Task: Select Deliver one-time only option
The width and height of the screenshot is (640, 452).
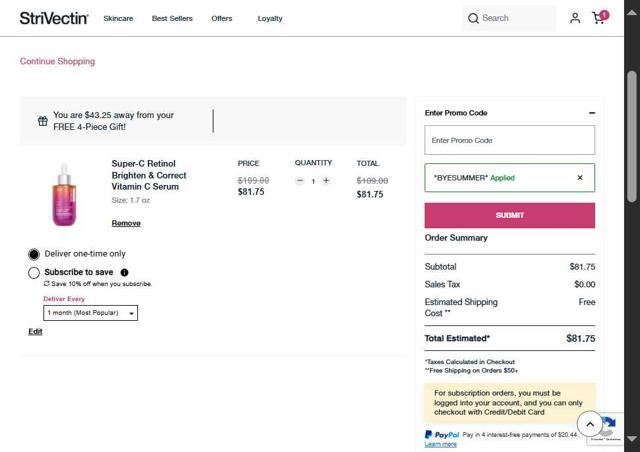Action: click(34, 254)
